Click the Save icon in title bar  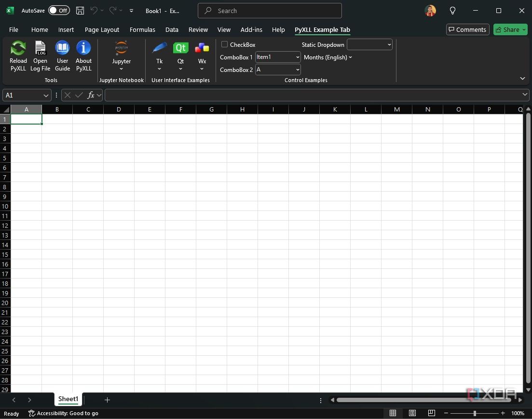coord(80,11)
